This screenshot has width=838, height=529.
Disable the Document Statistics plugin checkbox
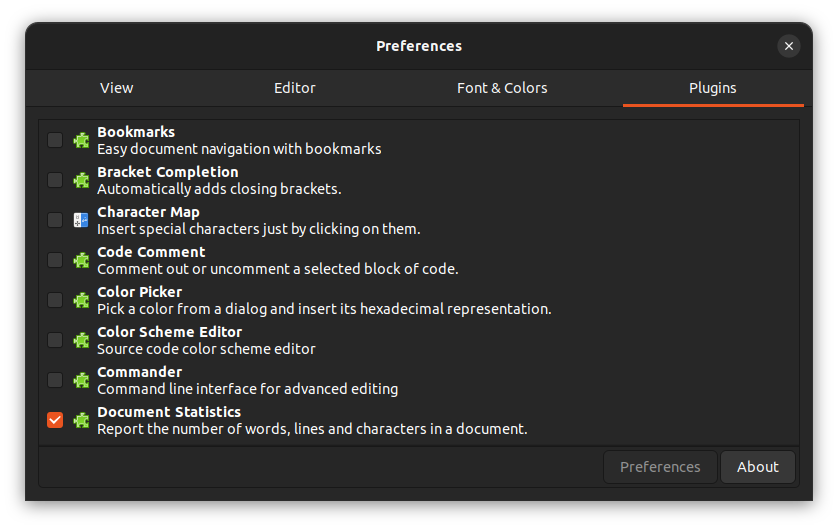pyautogui.click(x=55, y=420)
